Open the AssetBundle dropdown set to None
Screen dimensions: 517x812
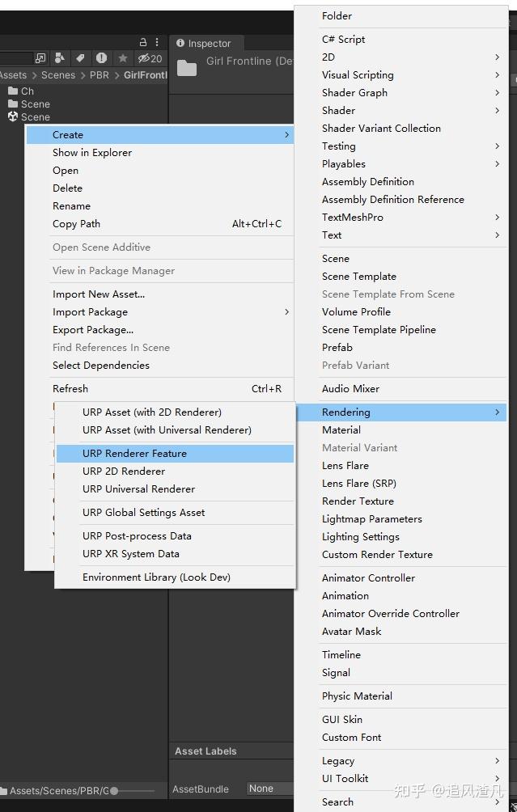coord(272,788)
